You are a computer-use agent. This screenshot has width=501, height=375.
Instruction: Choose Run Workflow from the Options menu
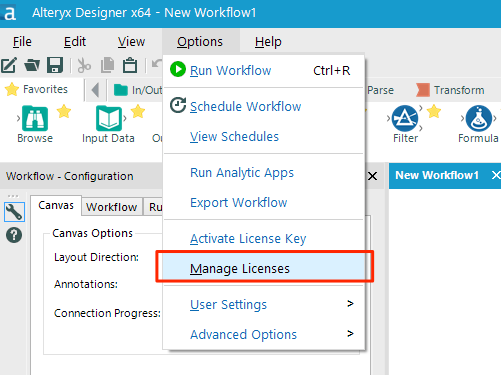point(263,71)
